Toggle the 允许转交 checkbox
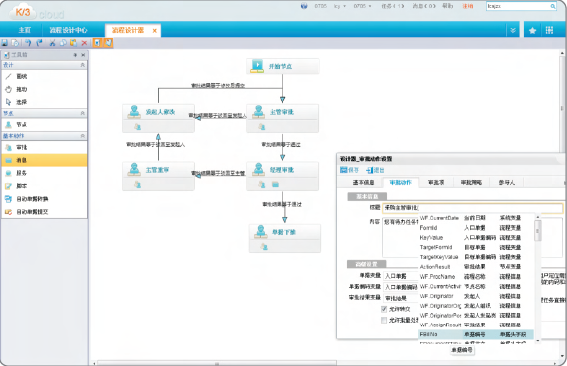Image resolution: width=567 pixels, height=366 pixels. [x=384, y=309]
